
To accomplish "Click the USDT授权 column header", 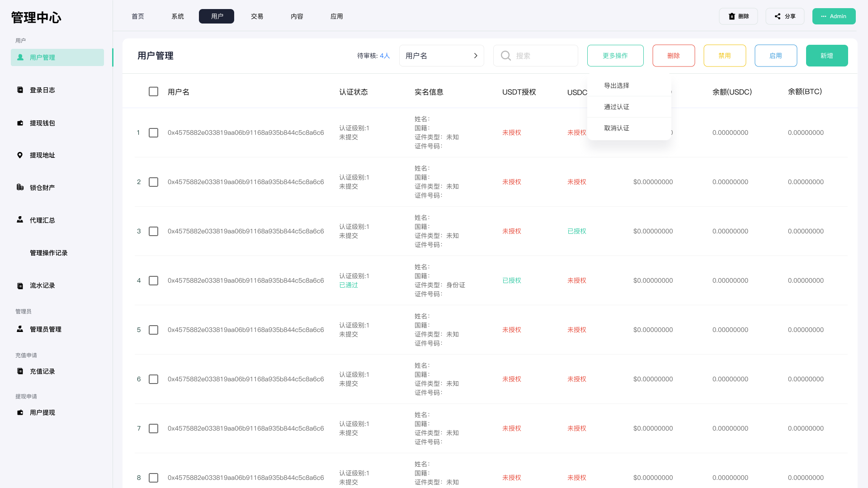I will (x=519, y=92).
